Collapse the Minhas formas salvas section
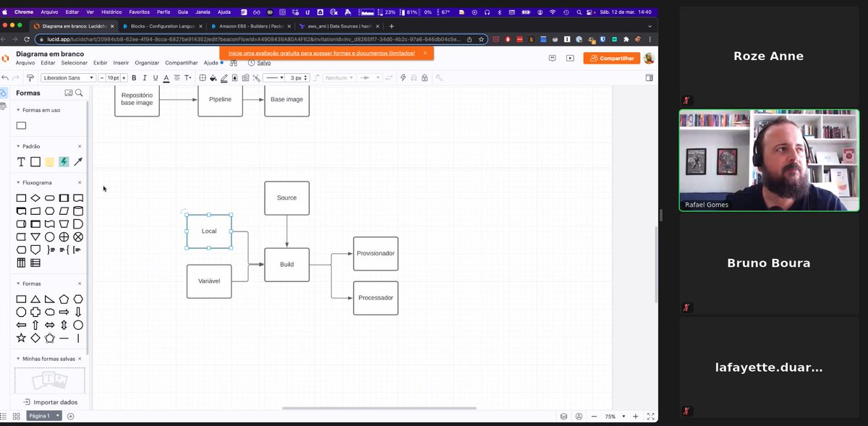Screen dimensions: 868x426 click(18, 359)
